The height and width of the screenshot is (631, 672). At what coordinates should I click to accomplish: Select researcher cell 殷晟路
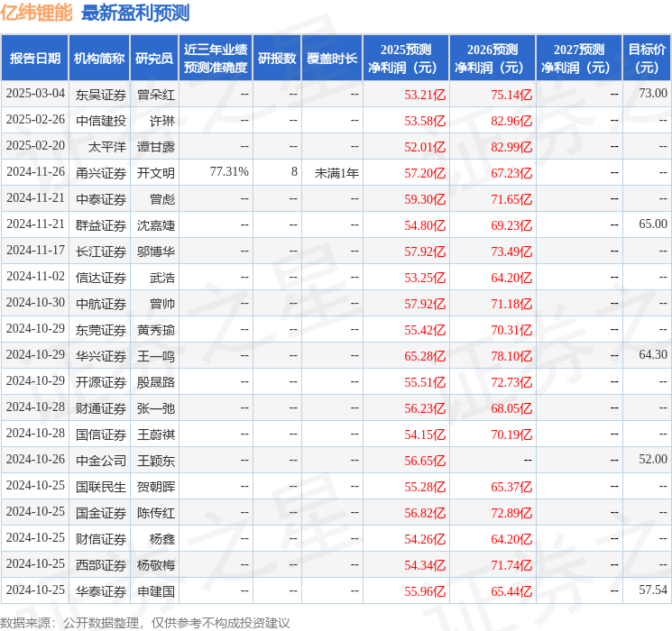click(156, 382)
